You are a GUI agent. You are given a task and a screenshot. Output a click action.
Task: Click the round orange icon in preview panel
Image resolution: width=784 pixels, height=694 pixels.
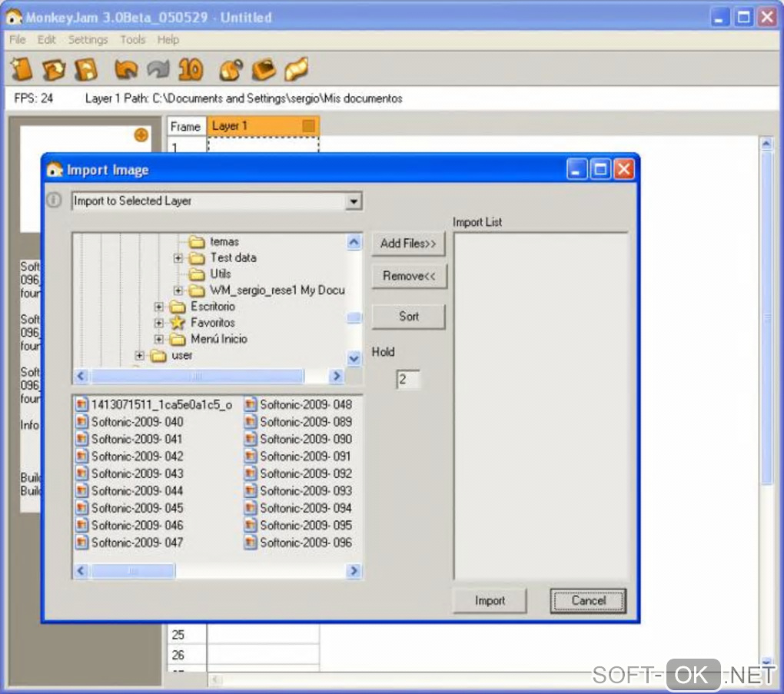[x=141, y=134]
